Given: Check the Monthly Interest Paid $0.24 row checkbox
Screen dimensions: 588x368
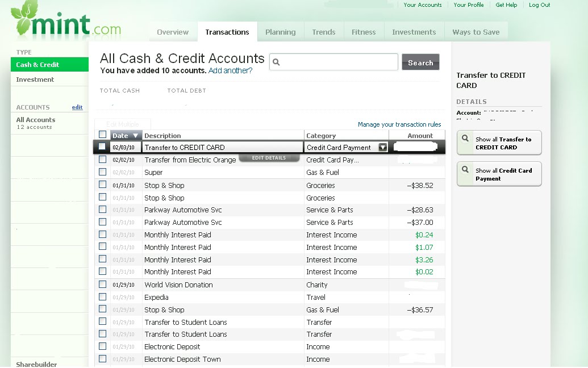Looking at the screenshot, I should tap(102, 234).
